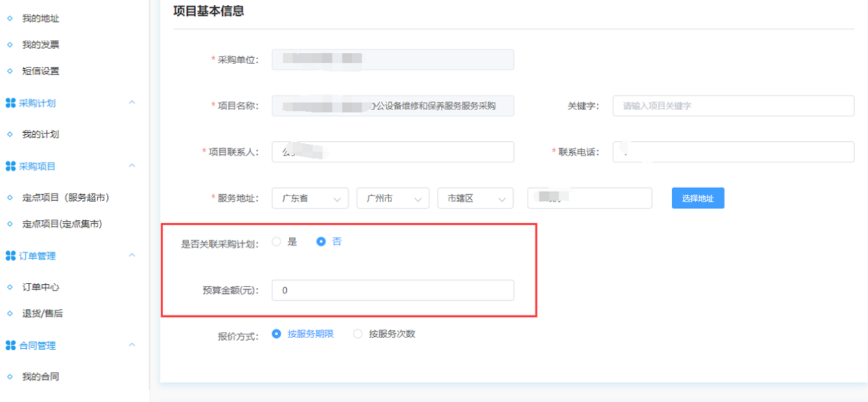Click the 采购项目 section grid icon
This screenshot has width=868, height=402.
coord(10,167)
